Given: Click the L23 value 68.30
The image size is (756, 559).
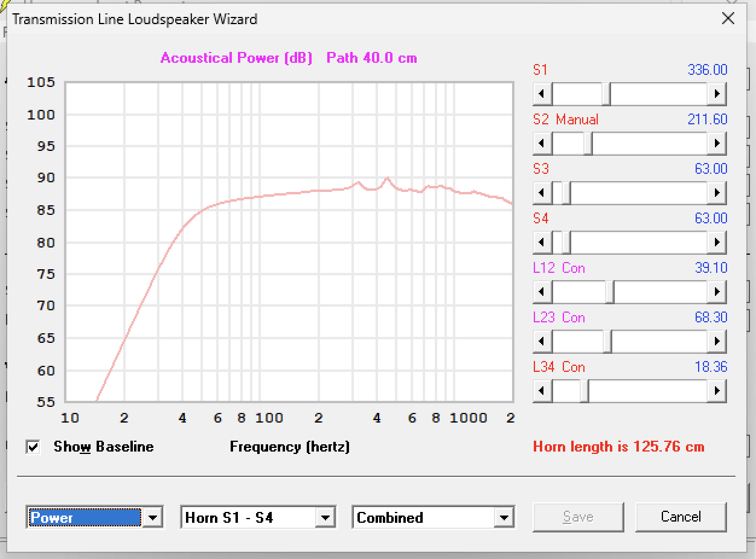Looking at the screenshot, I should [x=711, y=318].
